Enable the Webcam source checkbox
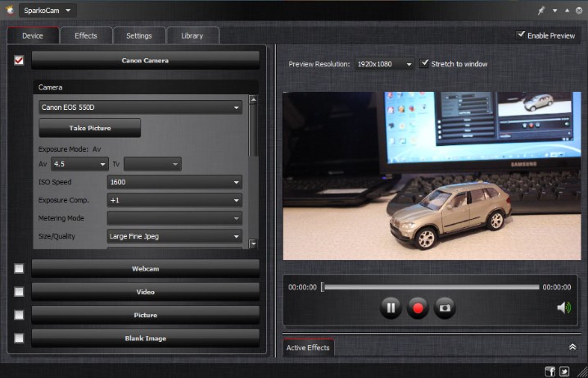Image resolution: width=588 pixels, height=378 pixels. tap(19, 268)
